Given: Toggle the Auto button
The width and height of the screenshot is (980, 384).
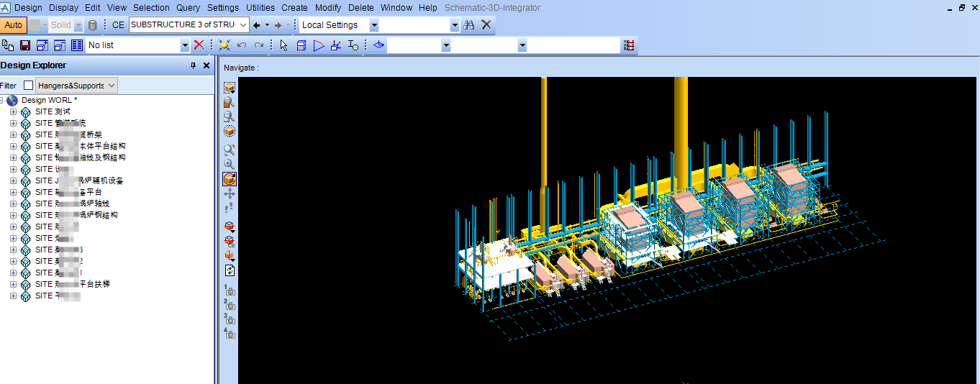Looking at the screenshot, I should pyautogui.click(x=13, y=25).
